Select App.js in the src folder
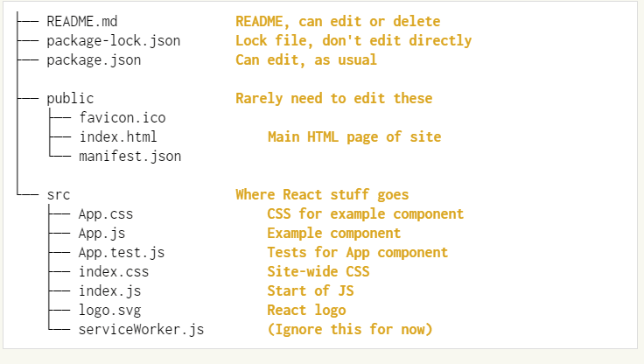Viewport: 644px width, 364px height. [101, 234]
